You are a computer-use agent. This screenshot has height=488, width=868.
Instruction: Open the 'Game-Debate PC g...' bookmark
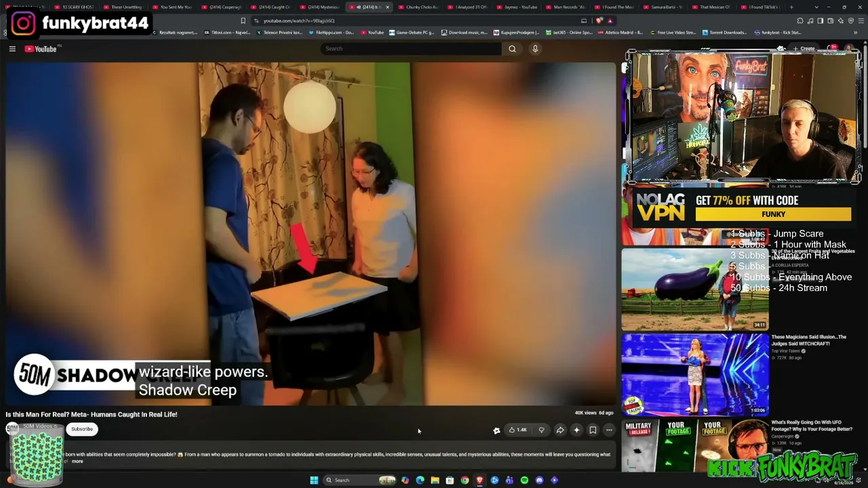click(412, 33)
